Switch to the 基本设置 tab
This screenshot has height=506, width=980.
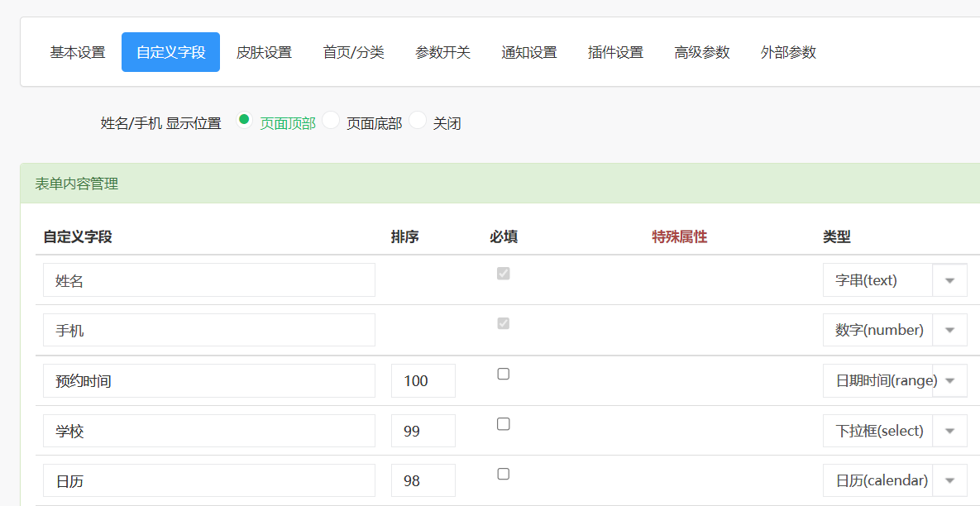pos(76,51)
